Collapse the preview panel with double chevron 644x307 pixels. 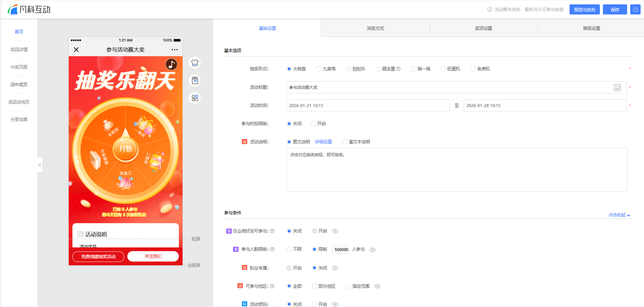coord(40,165)
